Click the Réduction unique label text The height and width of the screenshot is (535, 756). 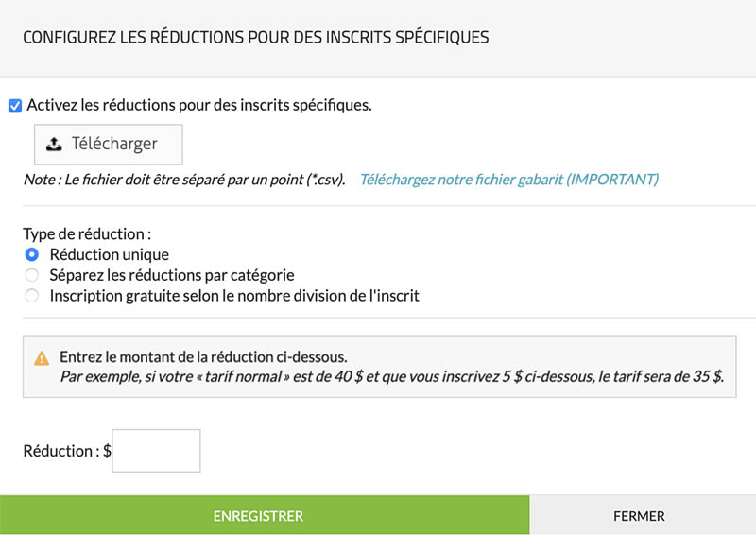tap(110, 254)
